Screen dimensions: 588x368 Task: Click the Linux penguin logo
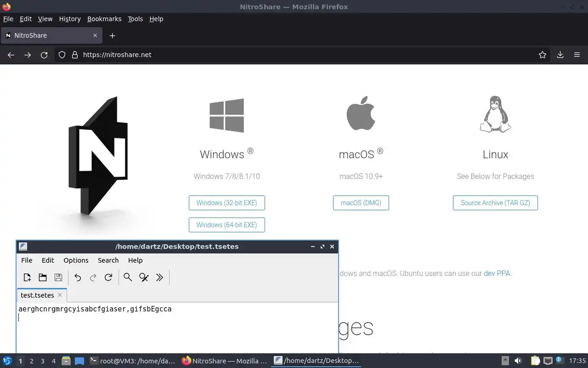point(496,115)
